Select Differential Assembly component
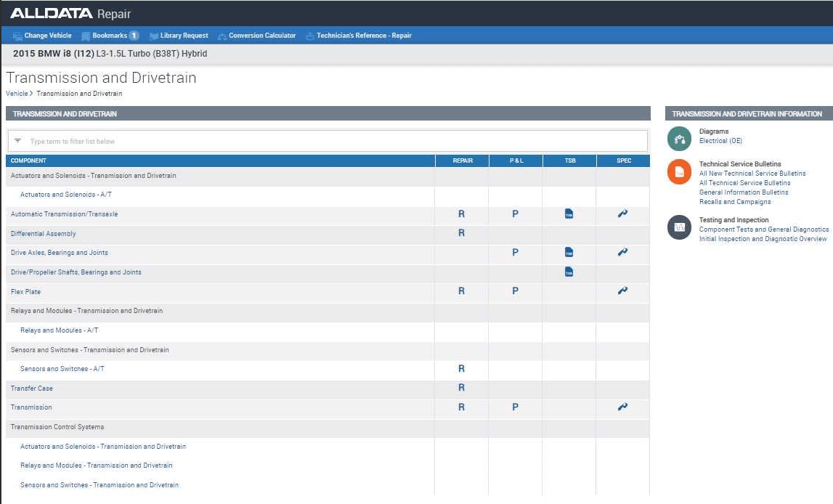Image resolution: width=833 pixels, height=504 pixels. [43, 234]
